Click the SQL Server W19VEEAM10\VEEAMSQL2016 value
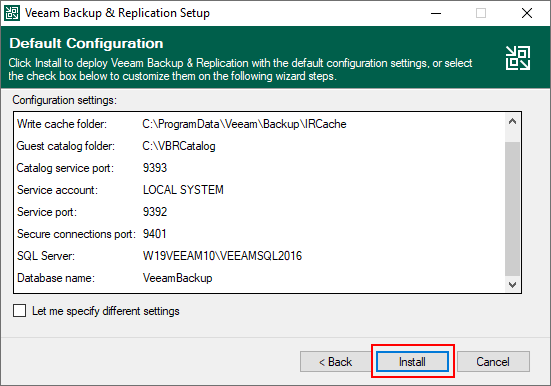Image resolution: width=551 pixels, height=386 pixels. (222, 256)
